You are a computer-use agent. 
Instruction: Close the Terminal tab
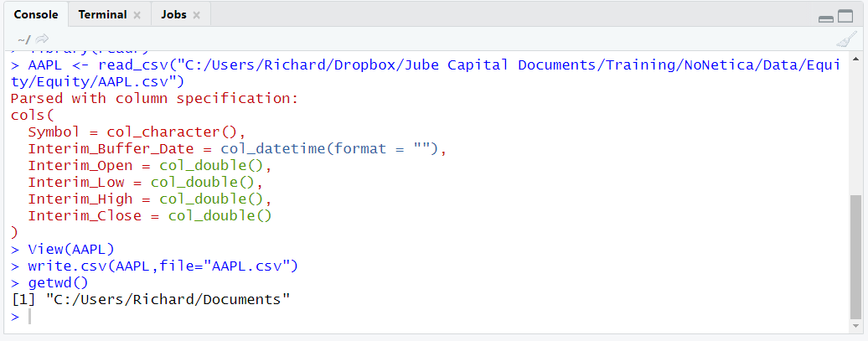(x=137, y=15)
